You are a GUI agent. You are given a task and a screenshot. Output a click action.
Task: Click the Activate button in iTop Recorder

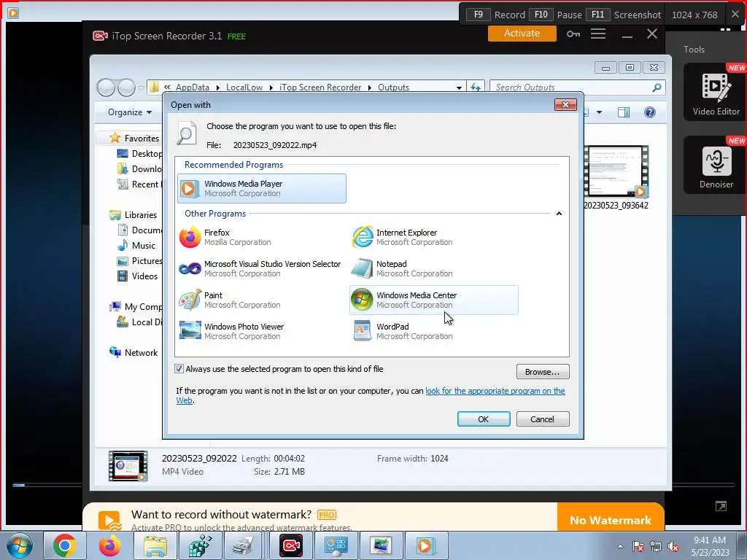coord(522,34)
